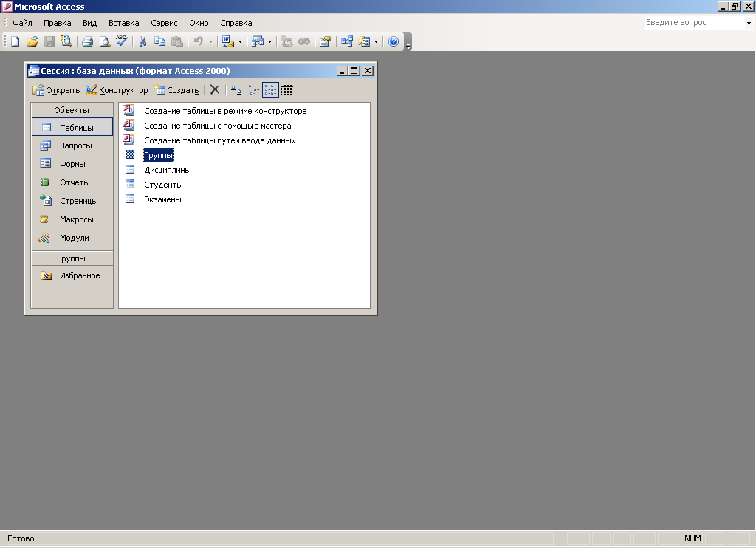Select Макросы in objects pane
The image size is (756, 548).
[x=72, y=219]
